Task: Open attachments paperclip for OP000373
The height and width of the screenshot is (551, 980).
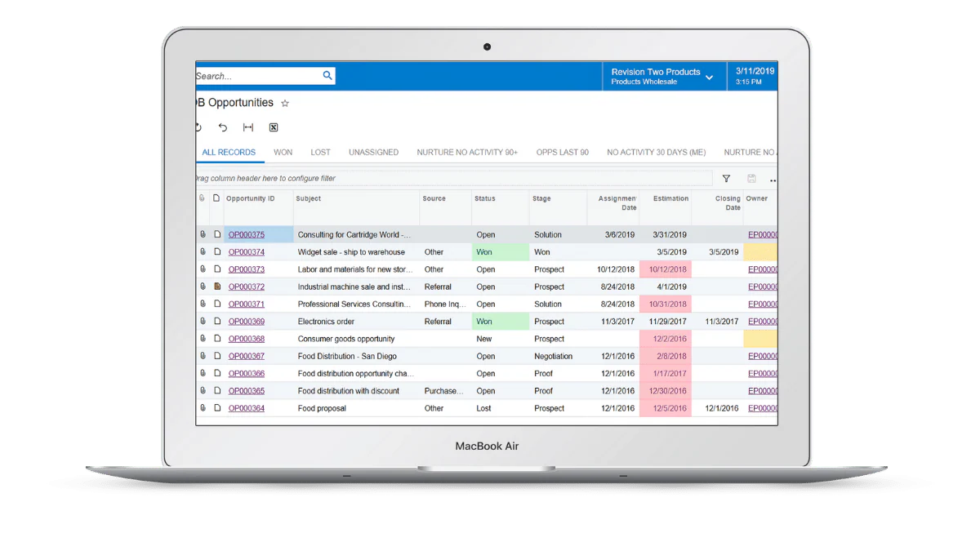Action: click(x=203, y=269)
